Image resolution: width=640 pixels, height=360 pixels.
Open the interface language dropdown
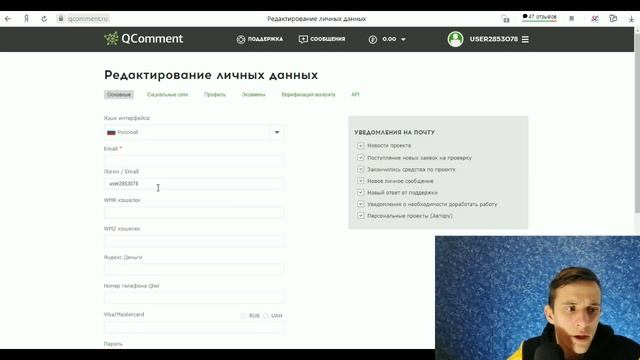194,132
